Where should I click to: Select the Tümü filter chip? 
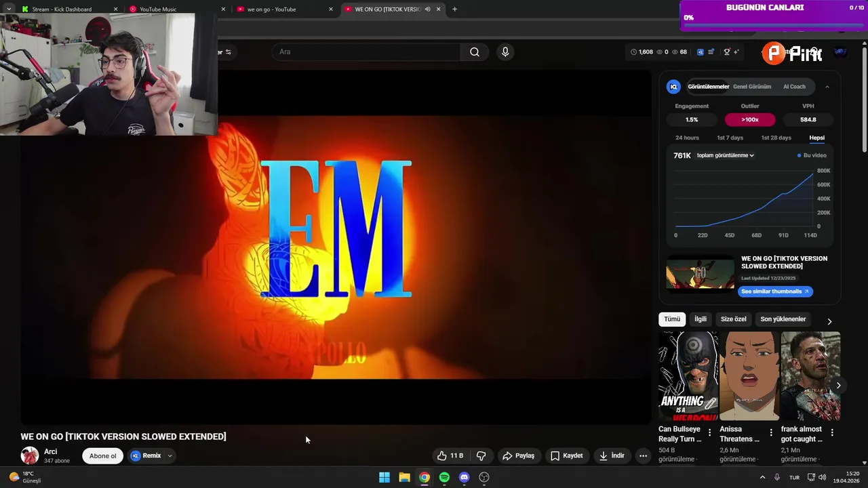tap(672, 319)
